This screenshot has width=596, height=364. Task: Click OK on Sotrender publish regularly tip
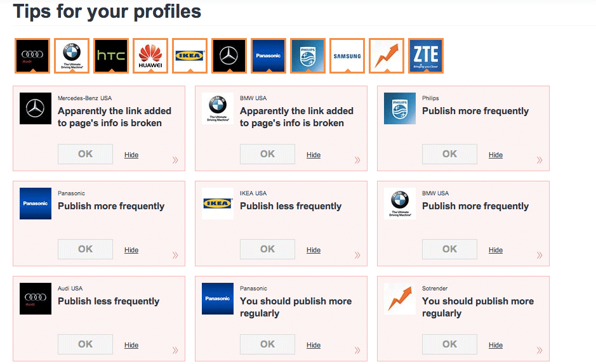(449, 344)
